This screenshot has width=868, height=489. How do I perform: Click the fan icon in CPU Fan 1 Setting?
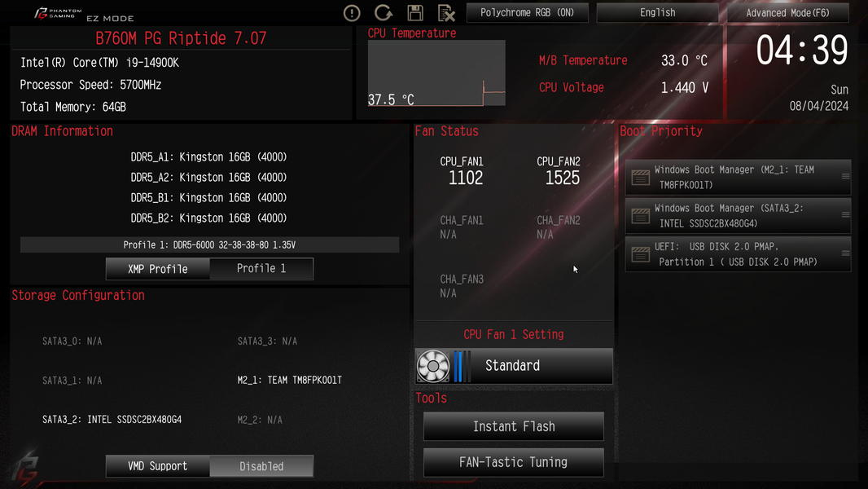433,366
